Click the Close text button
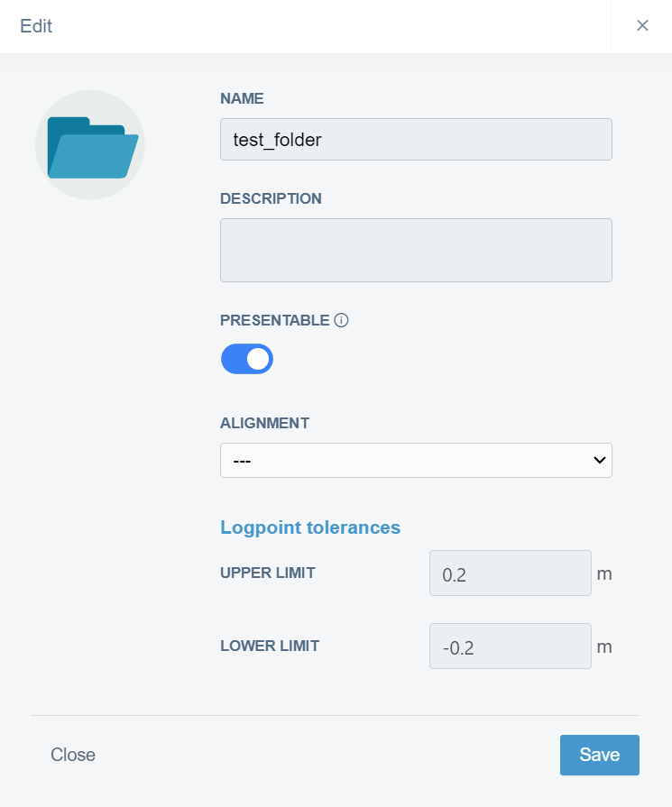Screen dimensions: 672x807 [73, 755]
